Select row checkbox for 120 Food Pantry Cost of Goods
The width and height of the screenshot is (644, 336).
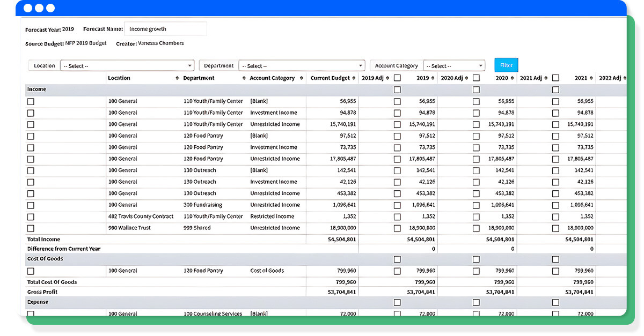point(31,271)
